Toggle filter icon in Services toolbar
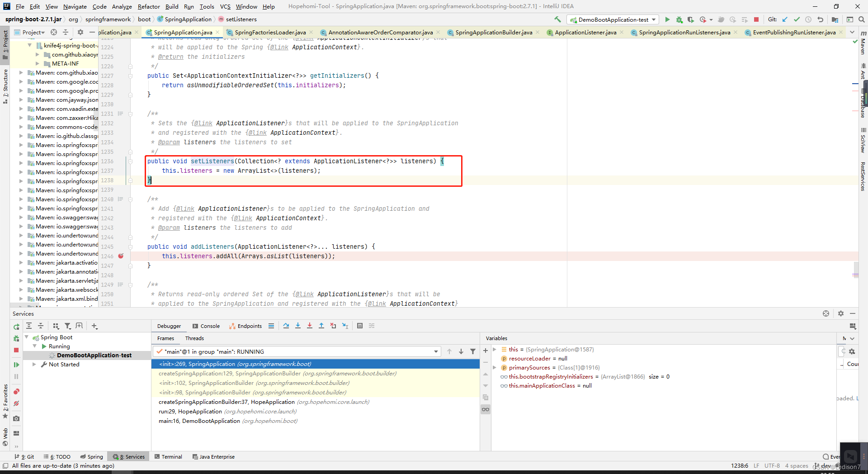The width and height of the screenshot is (868, 474). point(67,326)
